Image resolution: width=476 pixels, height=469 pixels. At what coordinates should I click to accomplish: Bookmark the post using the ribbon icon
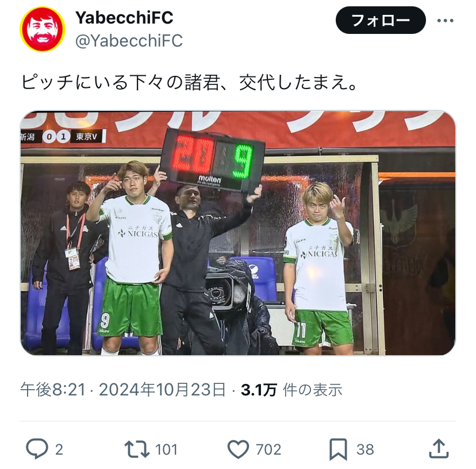point(339,449)
